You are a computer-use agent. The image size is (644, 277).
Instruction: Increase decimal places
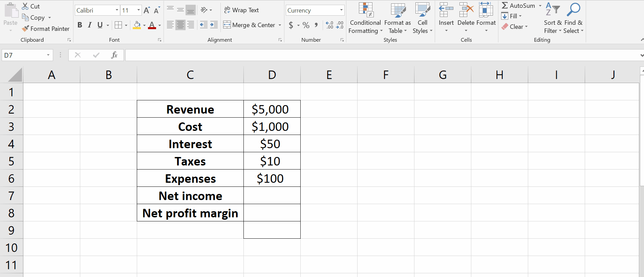tap(329, 25)
